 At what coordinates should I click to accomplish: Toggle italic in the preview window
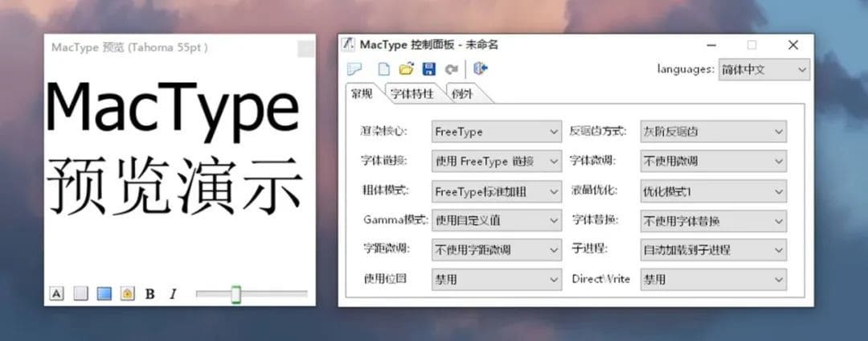coord(173,294)
